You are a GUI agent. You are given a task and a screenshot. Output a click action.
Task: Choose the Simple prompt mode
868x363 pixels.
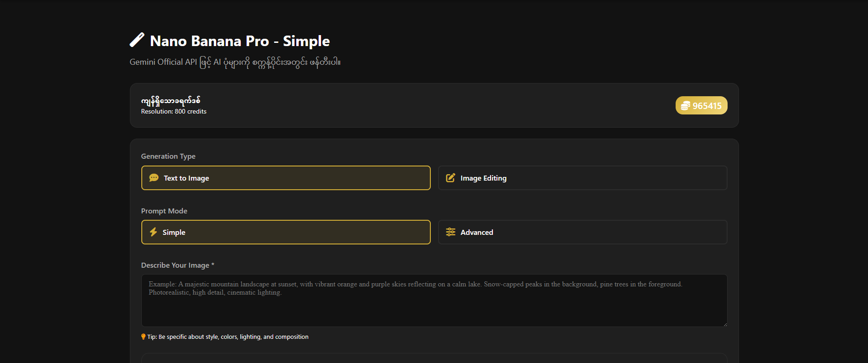pos(286,232)
